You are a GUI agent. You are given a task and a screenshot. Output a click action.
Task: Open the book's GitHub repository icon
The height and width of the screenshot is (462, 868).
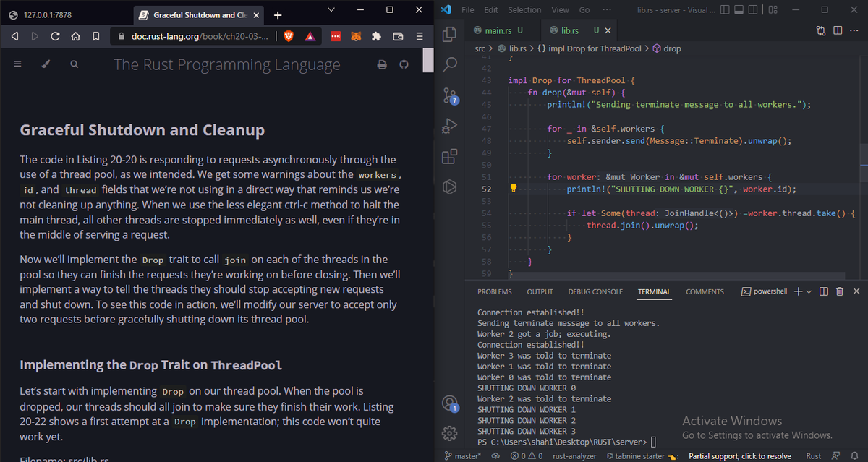click(x=404, y=64)
